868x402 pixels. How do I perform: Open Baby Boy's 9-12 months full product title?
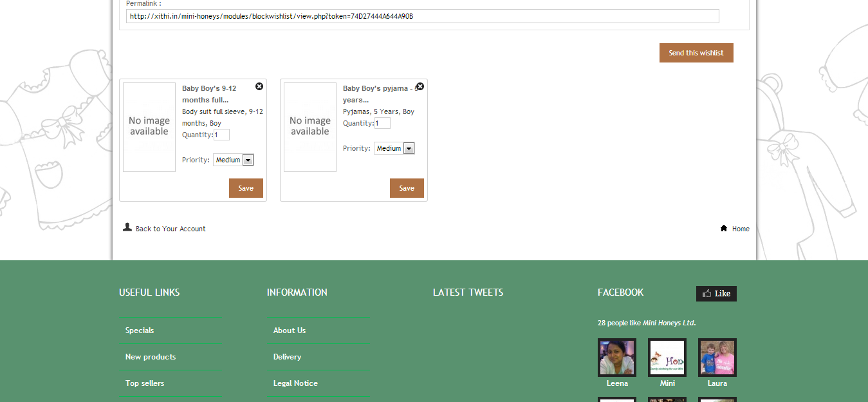click(209, 94)
